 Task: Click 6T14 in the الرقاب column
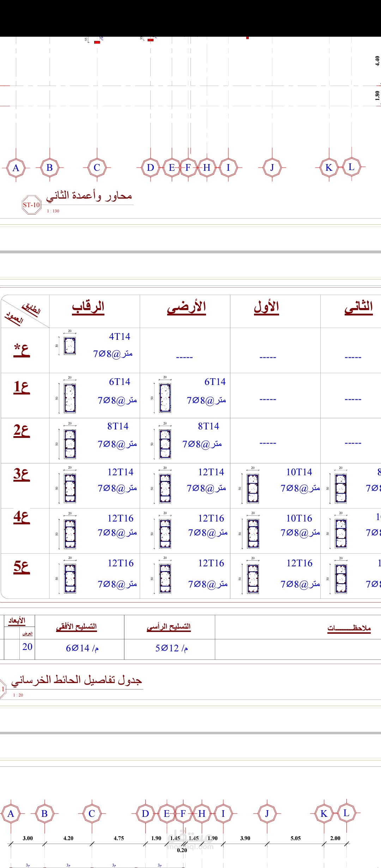pyautogui.click(x=120, y=382)
